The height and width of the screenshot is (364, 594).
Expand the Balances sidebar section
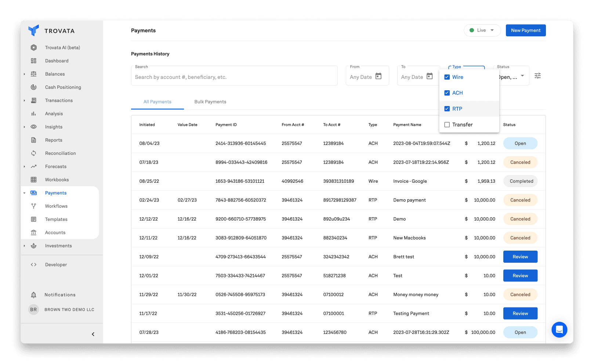pos(25,74)
